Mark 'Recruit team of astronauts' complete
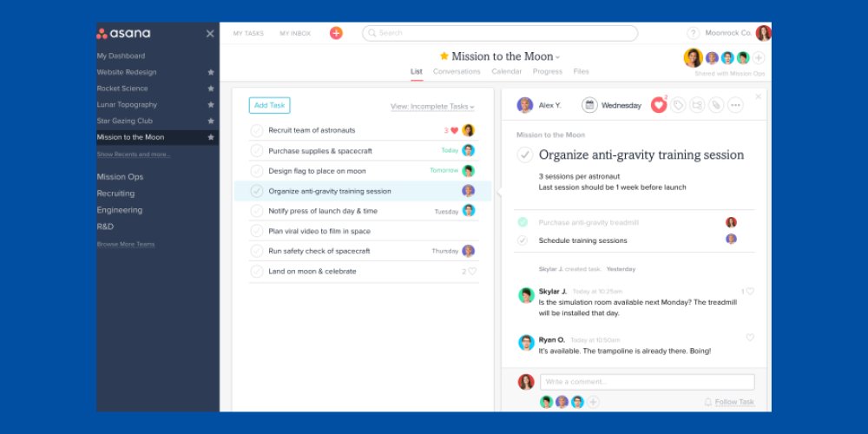This screenshot has width=868, height=434. click(x=257, y=130)
